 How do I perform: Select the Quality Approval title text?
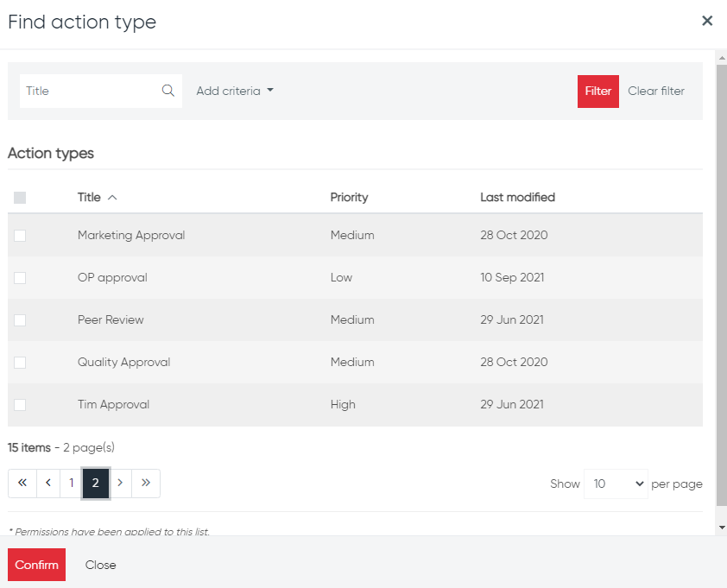[123, 362]
